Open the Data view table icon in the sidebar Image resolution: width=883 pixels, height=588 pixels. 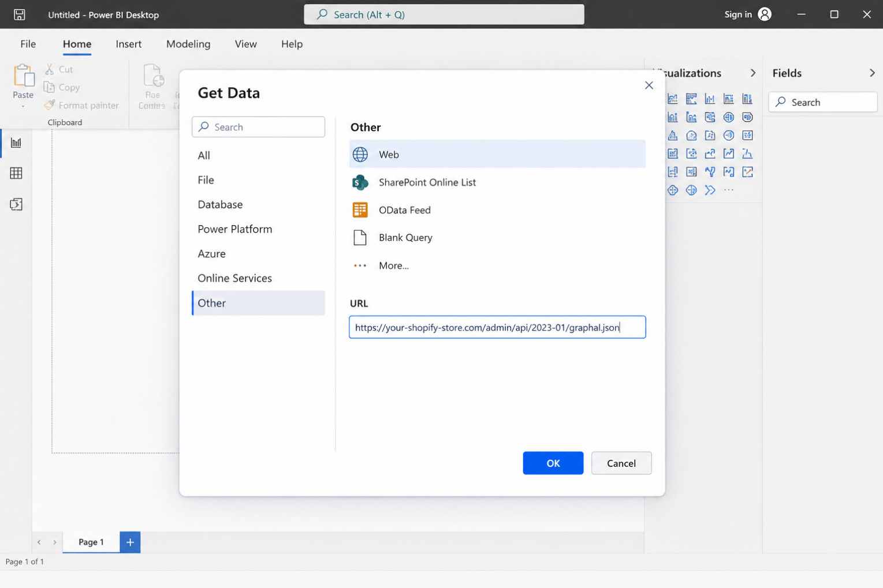click(16, 173)
